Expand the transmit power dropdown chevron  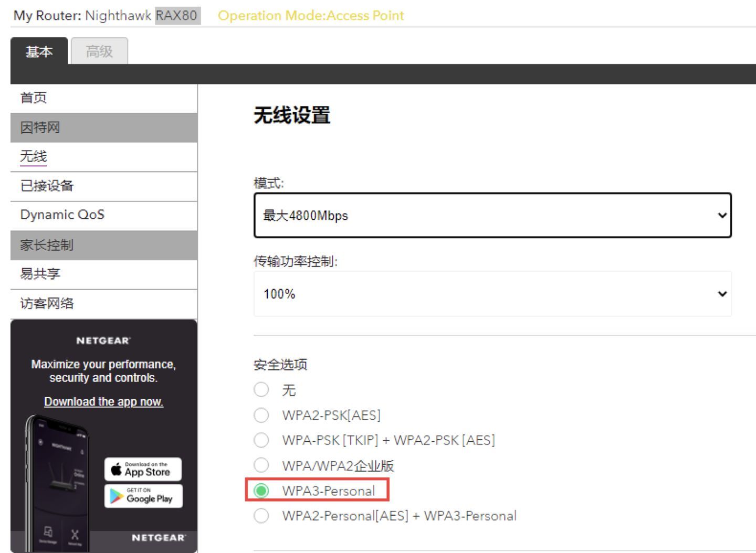(x=722, y=294)
